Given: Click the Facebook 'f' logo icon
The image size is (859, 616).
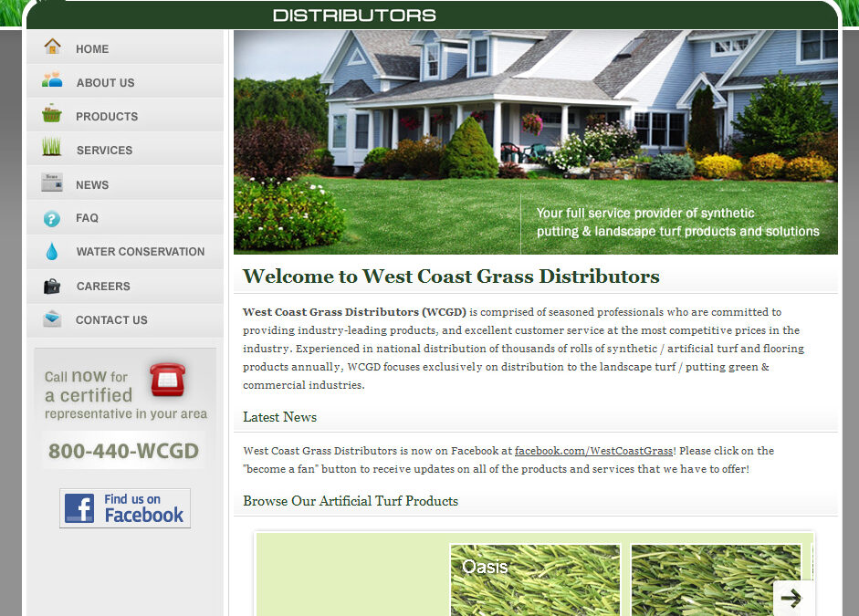Looking at the screenshot, I should tap(79, 508).
